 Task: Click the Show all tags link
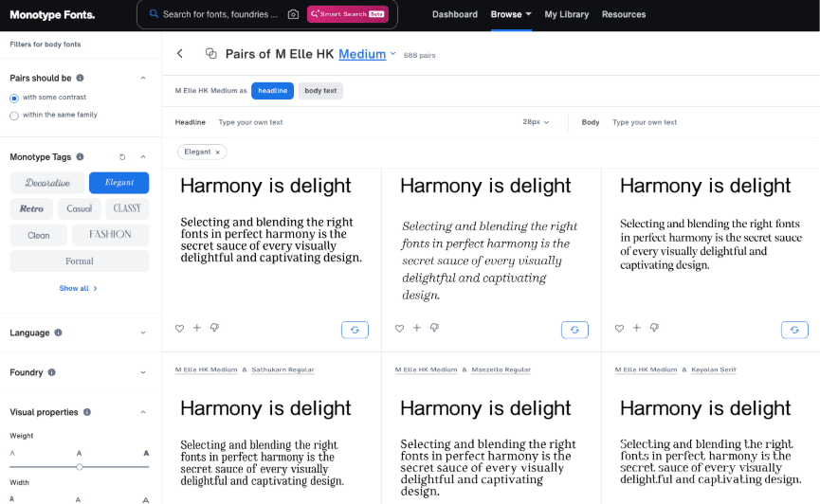(x=79, y=288)
